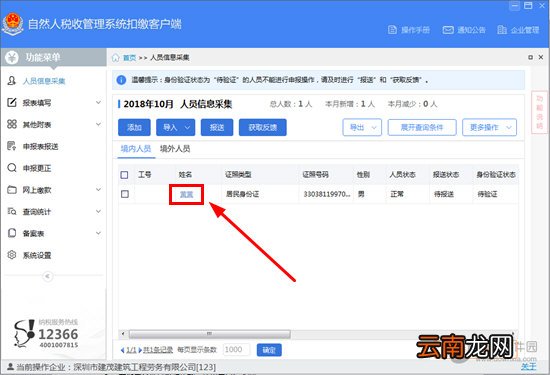Switch to the 境内人员 tab
550x375 pixels.
pyautogui.click(x=136, y=149)
